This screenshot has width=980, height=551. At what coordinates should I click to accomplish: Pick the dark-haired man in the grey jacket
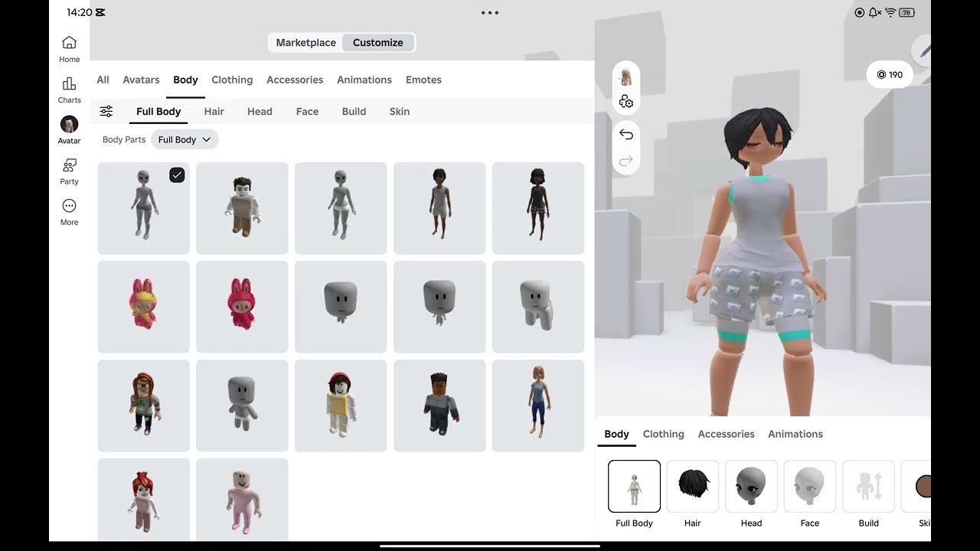click(x=439, y=406)
